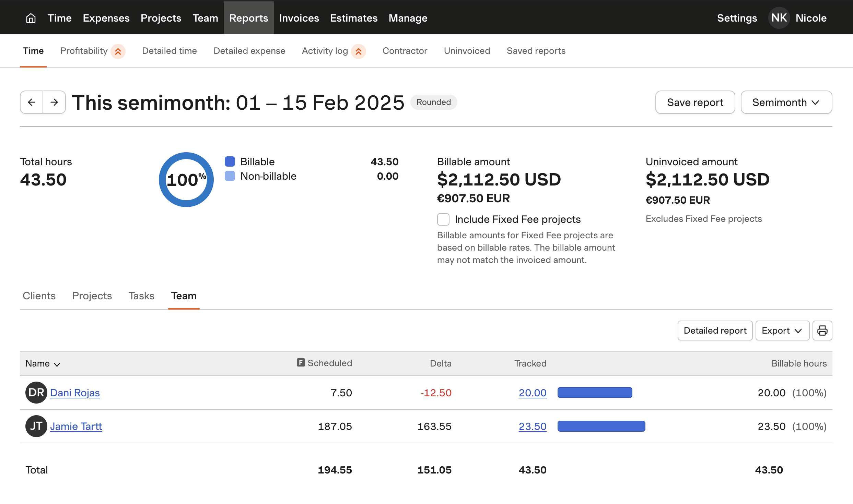Click the Save report button
853x504 pixels.
pyautogui.click(x=695, y=102)
